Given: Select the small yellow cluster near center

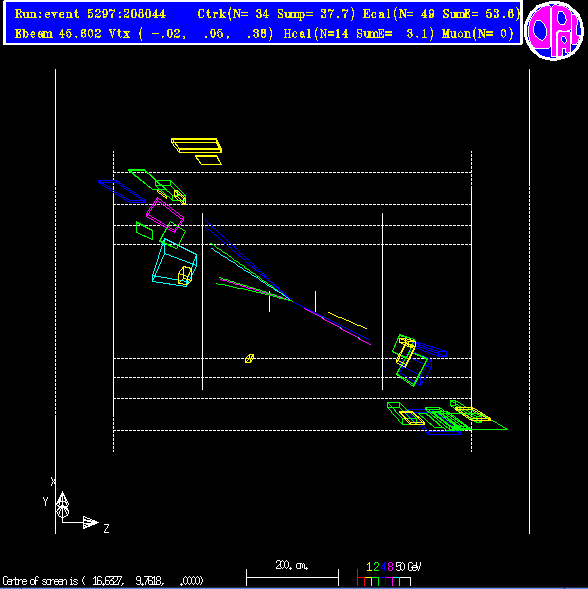Looking at the screenshot, I should (249, 358).
